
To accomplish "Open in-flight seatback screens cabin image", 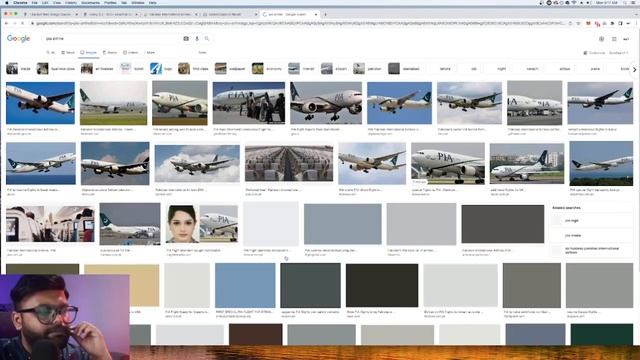I will [50, 224].
